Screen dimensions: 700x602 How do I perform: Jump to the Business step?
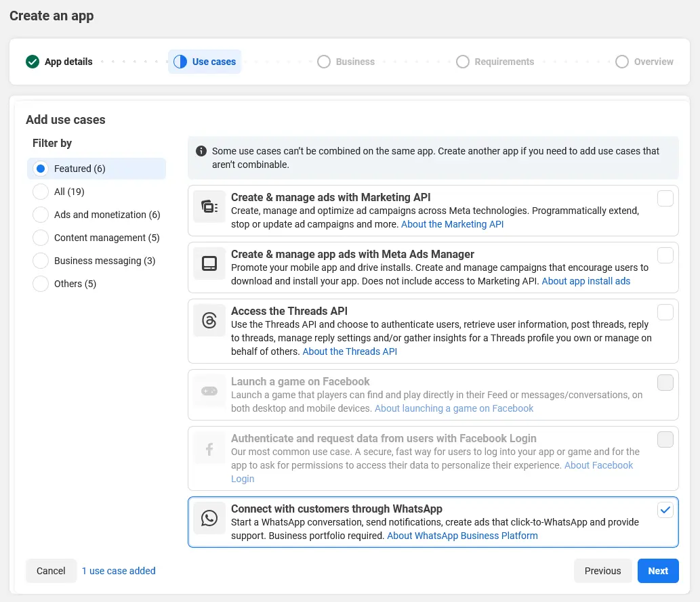click(346, 62)
